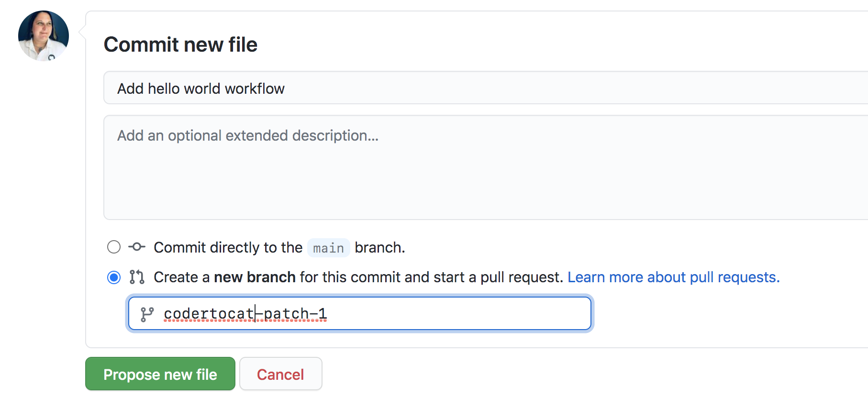The height and width of the screenshot is (420, 868).
Task: Place cursor at end of "patch-1" text
Action: [x=328, y=313]
